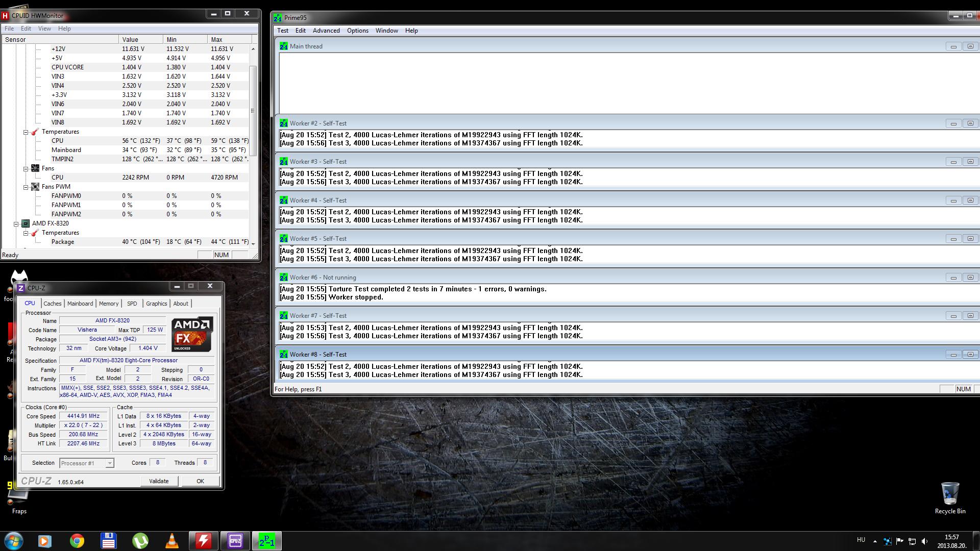Click HWMonitor vertical scrollbar down arrow
This screenshot has width=980, height=551.
click(x=253, y=243)
